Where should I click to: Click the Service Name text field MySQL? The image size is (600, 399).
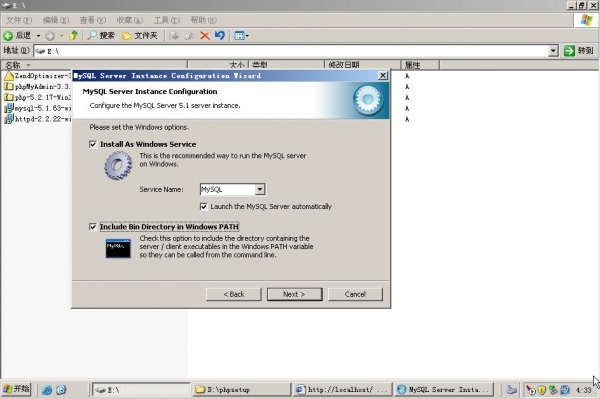(228, 189)
